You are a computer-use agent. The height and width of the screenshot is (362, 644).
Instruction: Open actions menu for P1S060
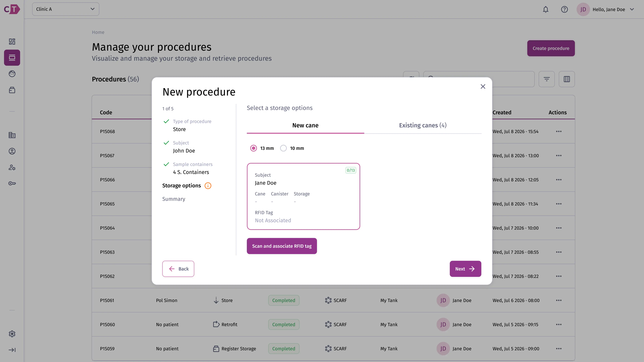point(559,324)
